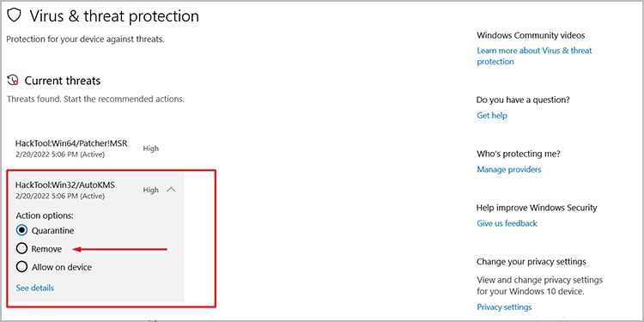
Task: Choose the Remove action option
Action: pos(21,249)
